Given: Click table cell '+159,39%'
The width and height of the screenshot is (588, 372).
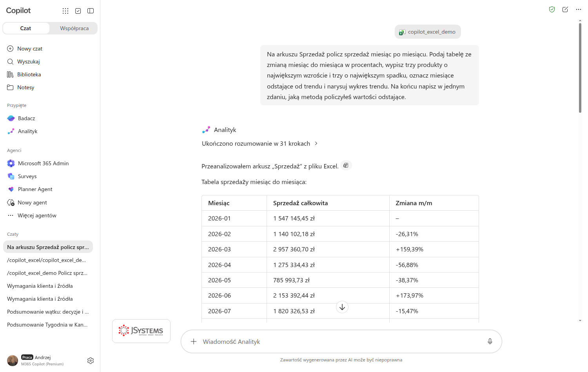Looking at the screenshot, I should [x=434, y=249].
